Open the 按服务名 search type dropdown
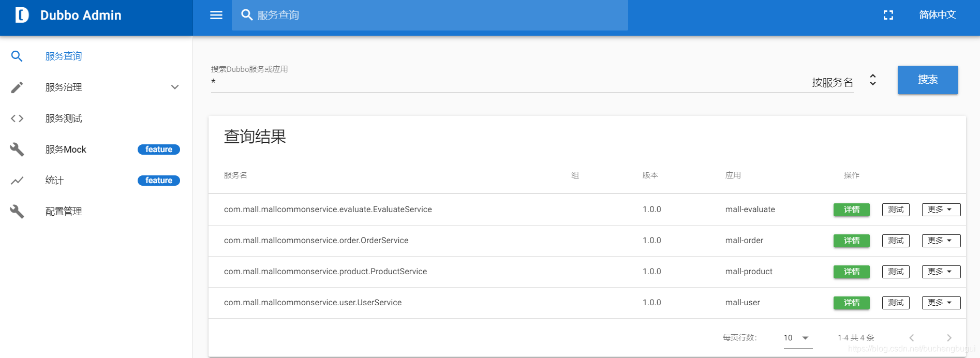 (844, 82)
